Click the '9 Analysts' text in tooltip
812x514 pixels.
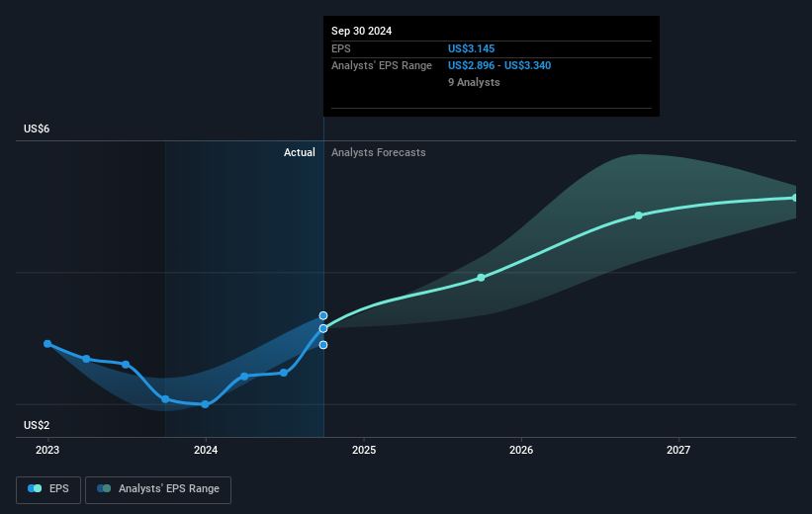474,82
